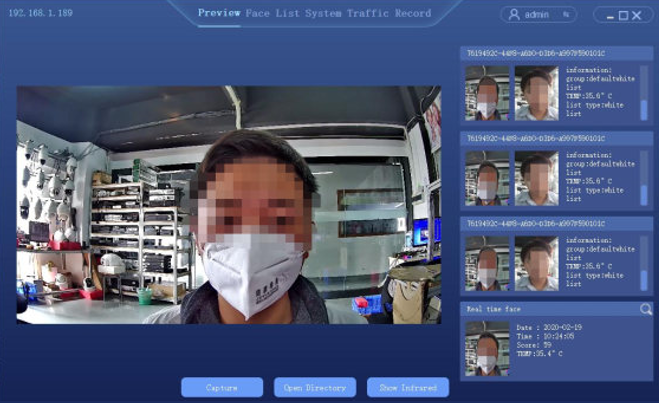Screen dimensions: 659x403
Task: Select the masked snapshot in the top record
Action: coord(487,93)
